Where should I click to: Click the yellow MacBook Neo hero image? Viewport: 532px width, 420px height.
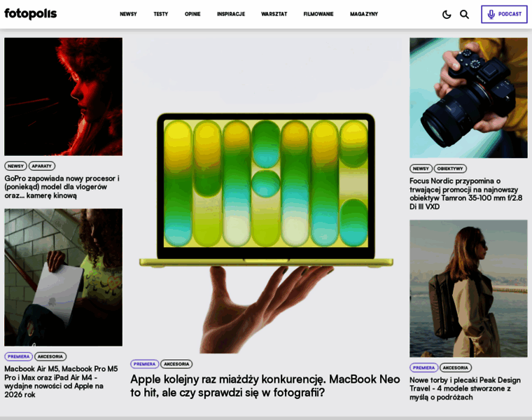266,195
